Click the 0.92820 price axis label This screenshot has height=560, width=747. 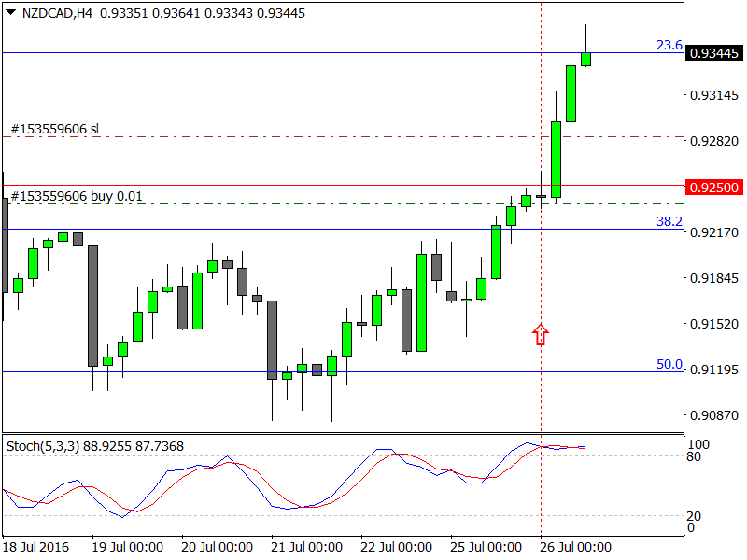click(714, 141)
